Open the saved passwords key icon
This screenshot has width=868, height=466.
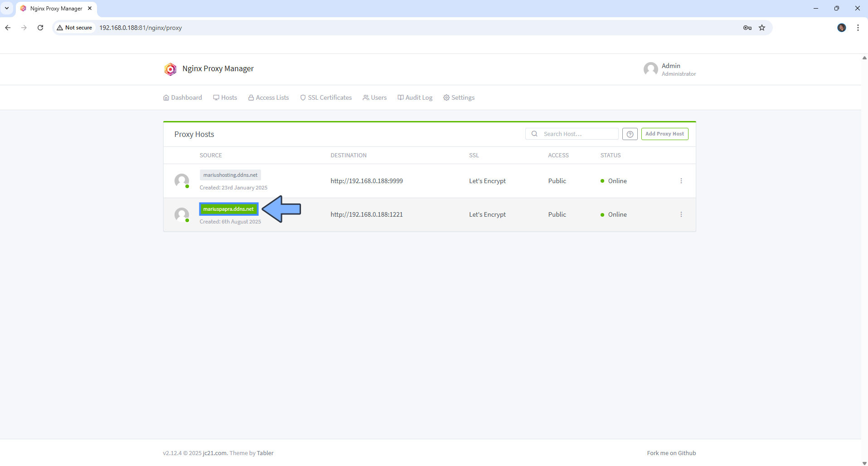[747, 28]
